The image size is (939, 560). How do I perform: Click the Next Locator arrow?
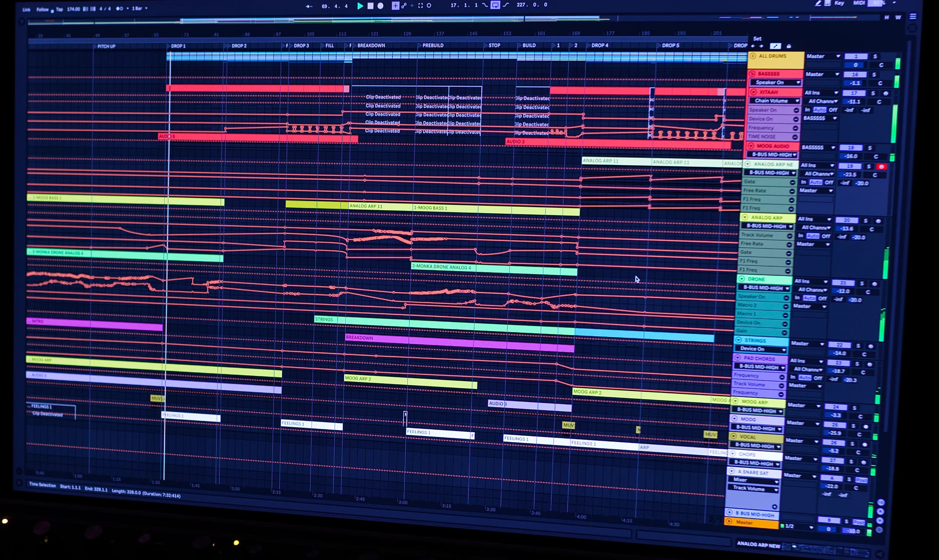[x=761, y=46]
